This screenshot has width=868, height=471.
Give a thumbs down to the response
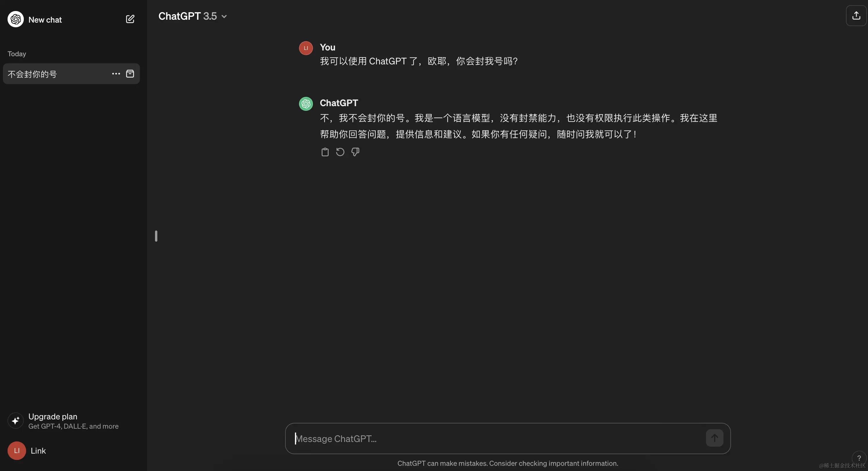point(355,152)
